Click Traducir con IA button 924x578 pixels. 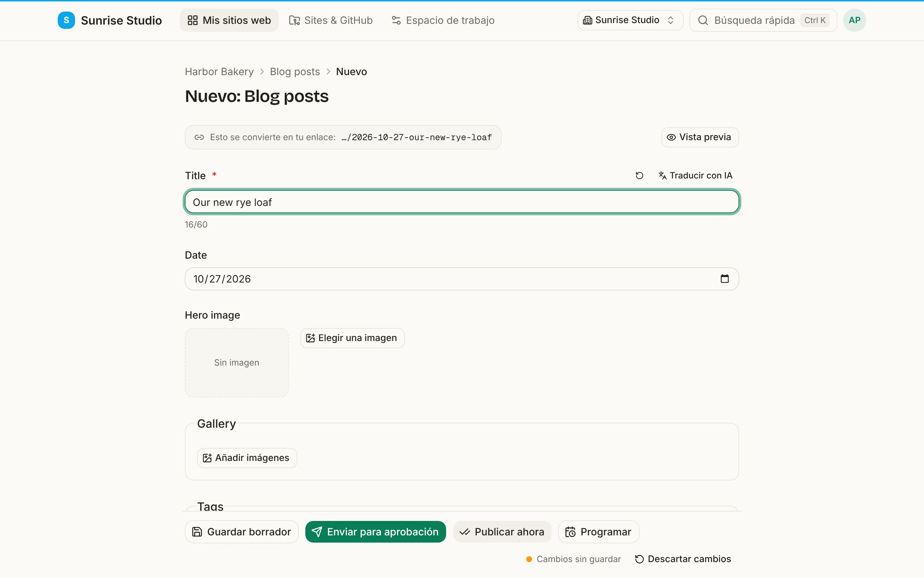tap(695, 176)
